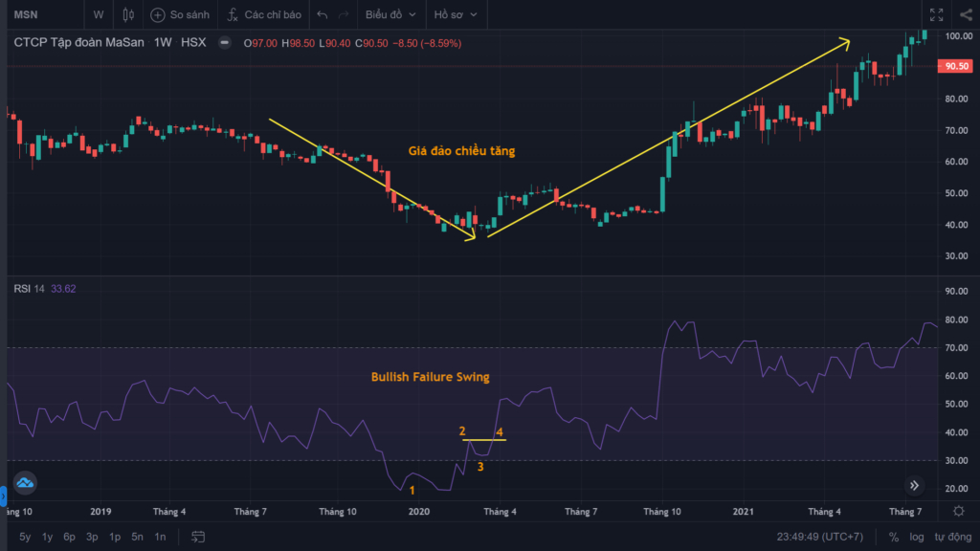Open the blue cloud logo button
Image resolution: width=980 pixels, height=551 pixels.
(x=25, y=483)
